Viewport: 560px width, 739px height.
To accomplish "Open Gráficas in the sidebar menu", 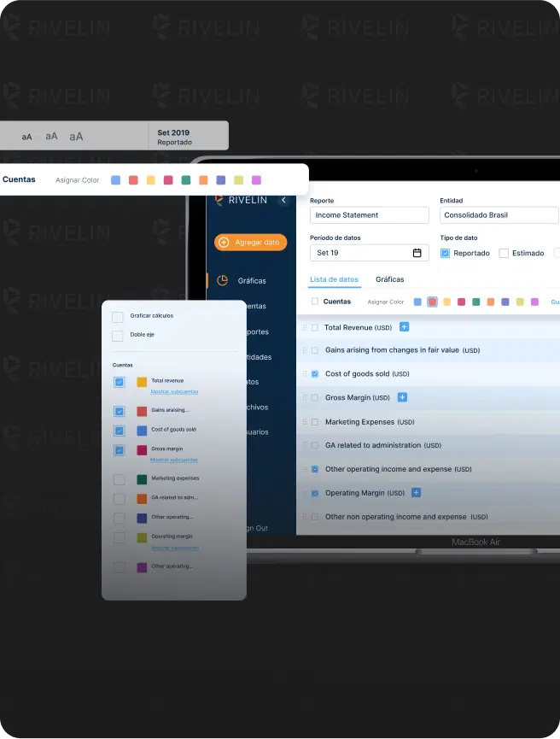I will click(252, 281).
